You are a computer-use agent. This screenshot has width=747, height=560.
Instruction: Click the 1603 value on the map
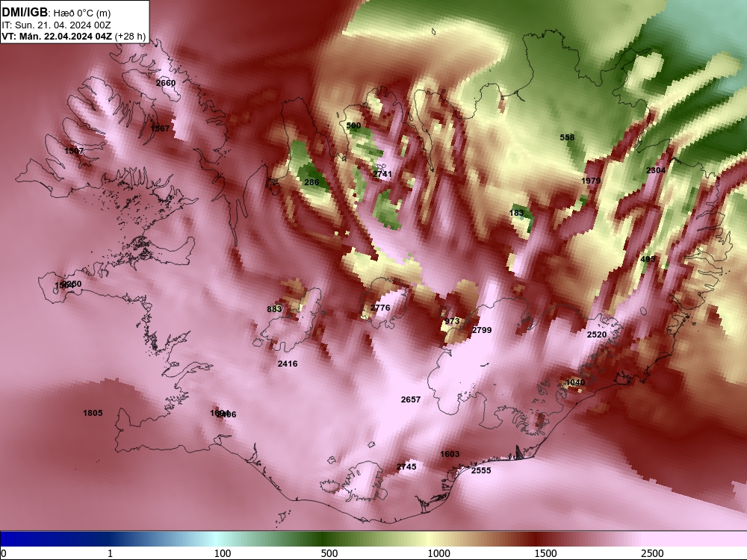(450, 454)
